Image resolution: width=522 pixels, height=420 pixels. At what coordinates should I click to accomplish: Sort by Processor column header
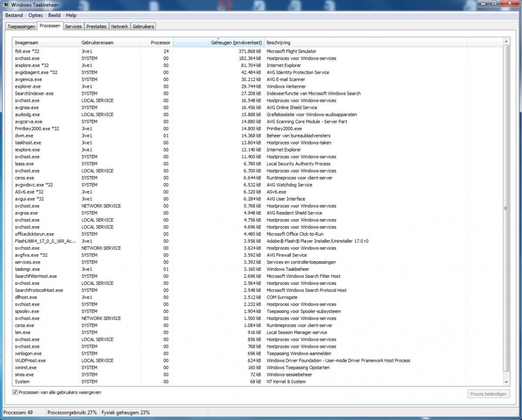point(157,43)
